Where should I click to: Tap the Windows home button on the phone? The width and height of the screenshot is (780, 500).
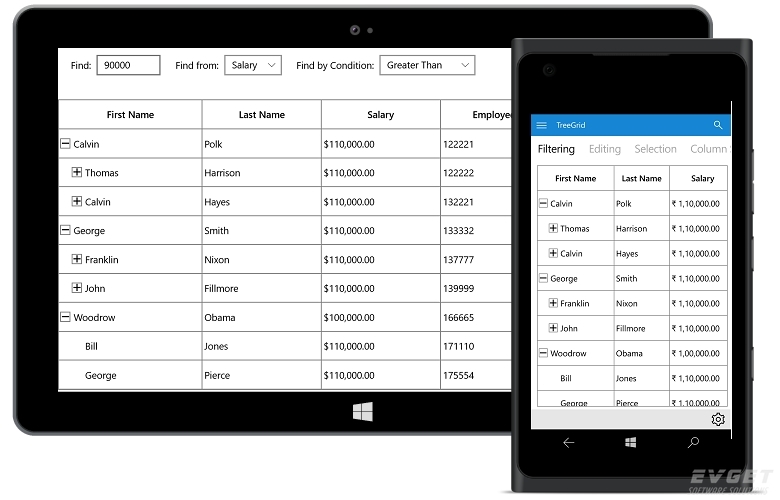631,442
